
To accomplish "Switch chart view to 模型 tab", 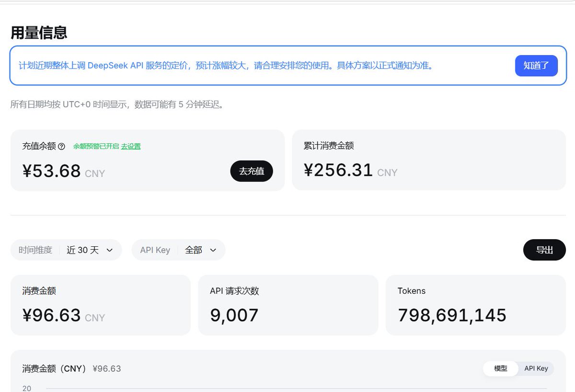I will [501, 369].
